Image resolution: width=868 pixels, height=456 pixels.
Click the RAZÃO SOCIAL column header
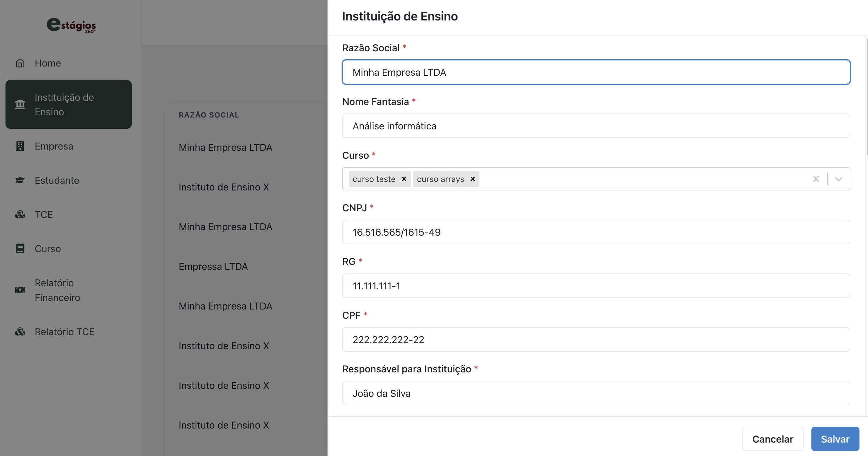(x=209, y=115)
